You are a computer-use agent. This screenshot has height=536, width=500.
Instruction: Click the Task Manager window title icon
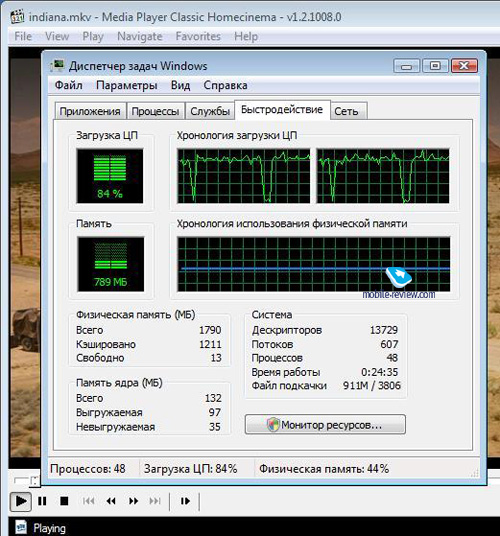pyautogui.click(x=57, y=66)
